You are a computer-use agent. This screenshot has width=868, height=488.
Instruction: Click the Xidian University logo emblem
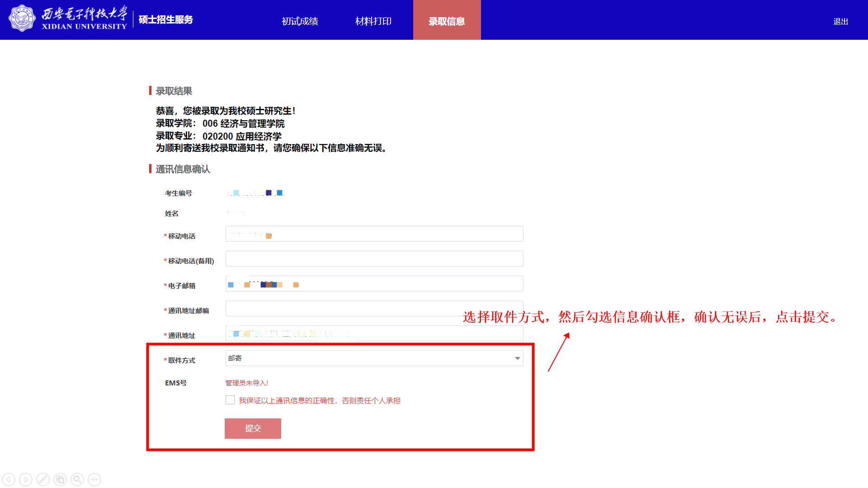(22, 19)
